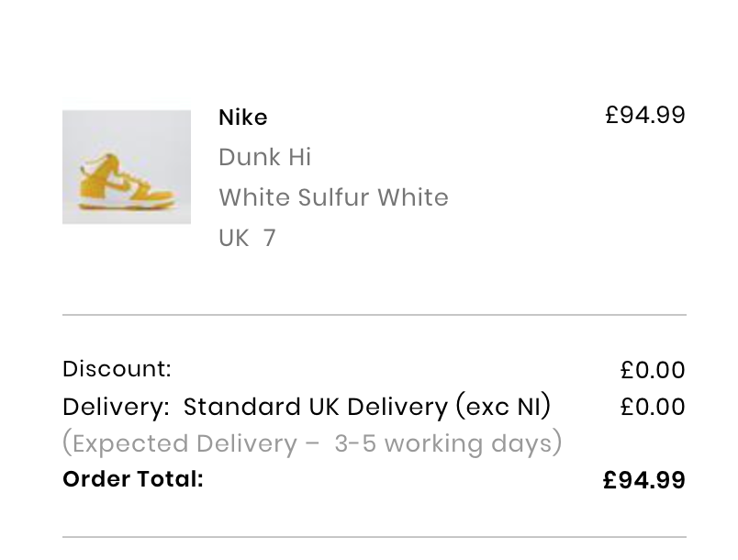Click the White Sulfur White colour text
Image resolution: width=738 pixels, height=560 pixels.
point(333,197)
